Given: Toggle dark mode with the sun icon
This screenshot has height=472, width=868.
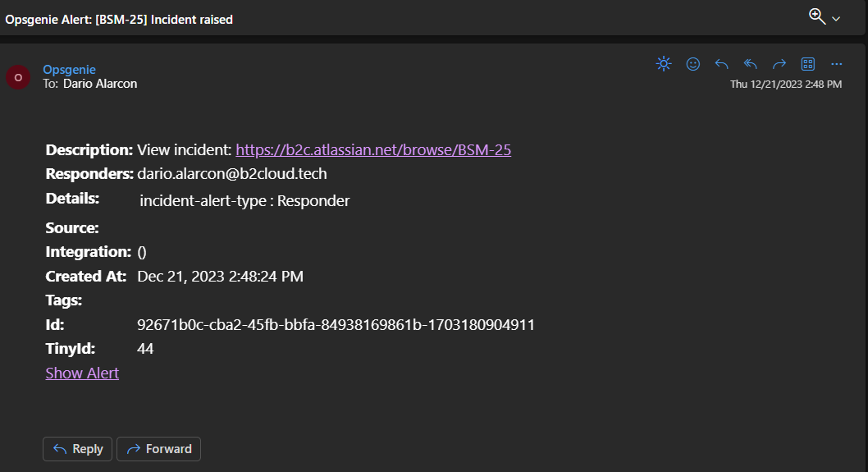Looking at the screenshot, I should pyautogui.click(x=663, y=64).
